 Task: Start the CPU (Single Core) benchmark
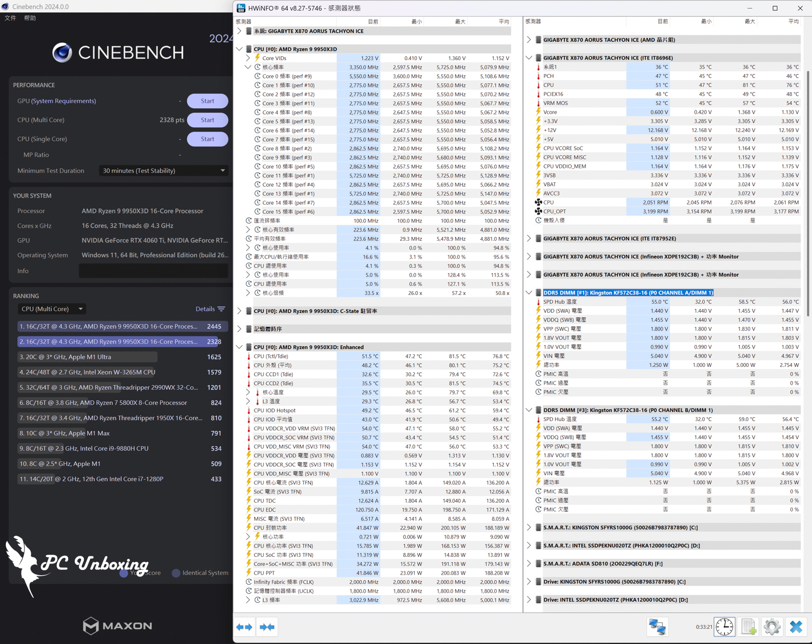(x=207, y=139)
